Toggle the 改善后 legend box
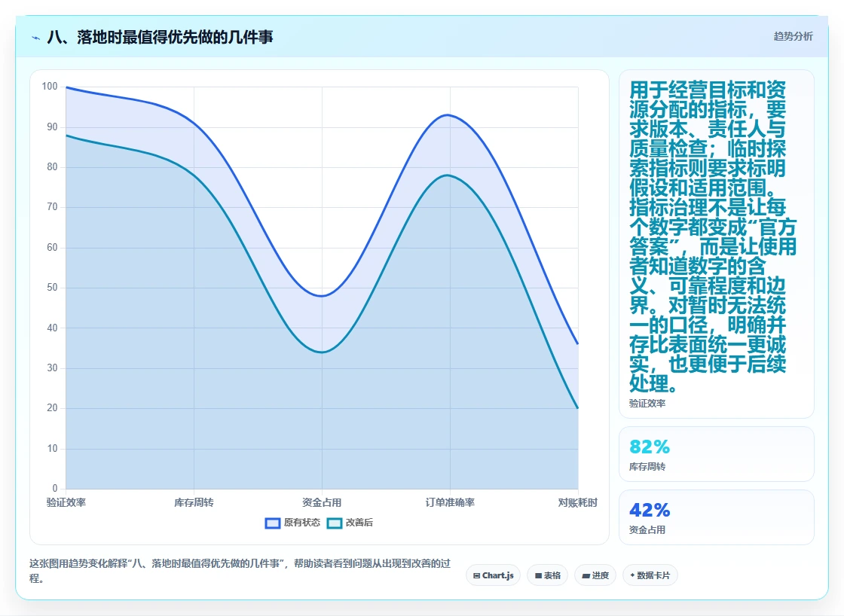This screenshot has width=844, height=616. [335, 523]
